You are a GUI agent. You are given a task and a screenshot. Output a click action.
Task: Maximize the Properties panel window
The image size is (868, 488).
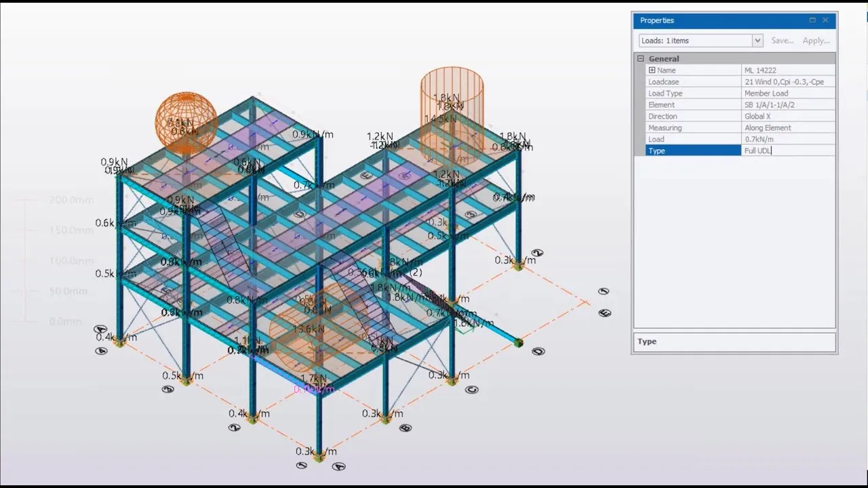[812, 20]
